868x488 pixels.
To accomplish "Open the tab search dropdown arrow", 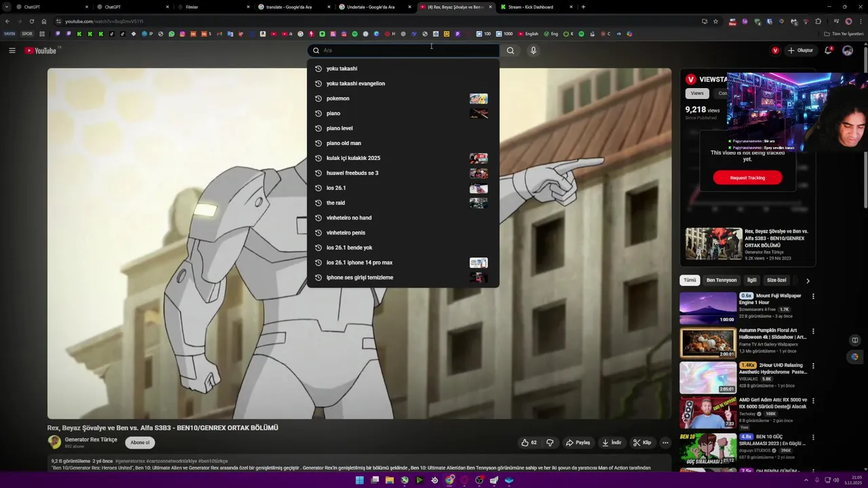I will coord(7,7).
